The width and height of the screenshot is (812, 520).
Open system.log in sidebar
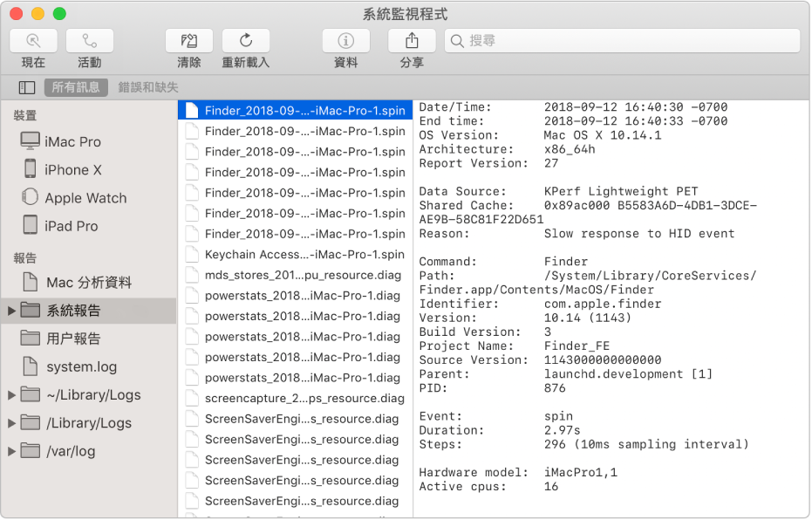(x=89, y=366)
